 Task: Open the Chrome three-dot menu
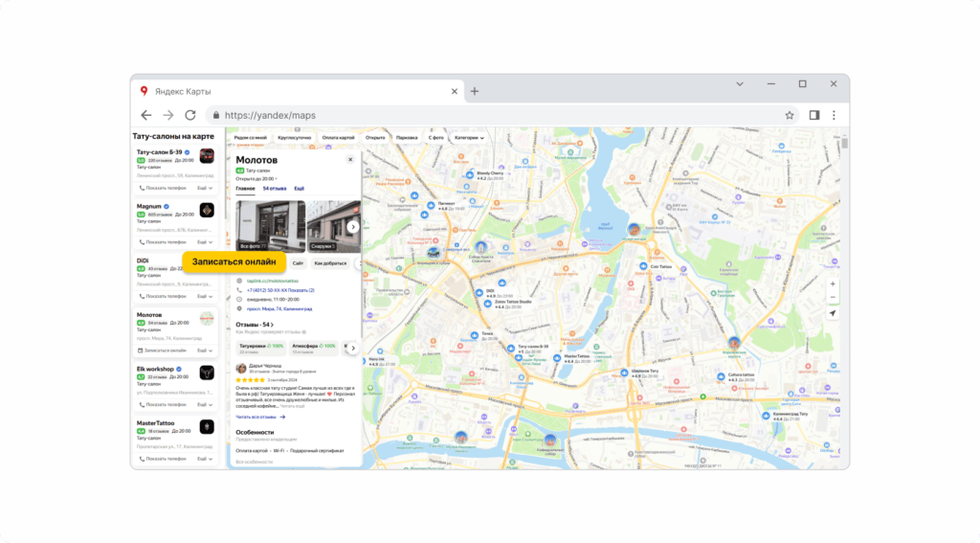tap(834, 115)
